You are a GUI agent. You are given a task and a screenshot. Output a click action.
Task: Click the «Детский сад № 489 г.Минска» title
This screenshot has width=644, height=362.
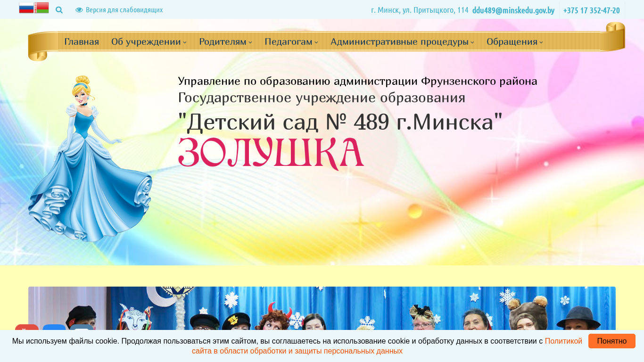click(x=340, y=122)
